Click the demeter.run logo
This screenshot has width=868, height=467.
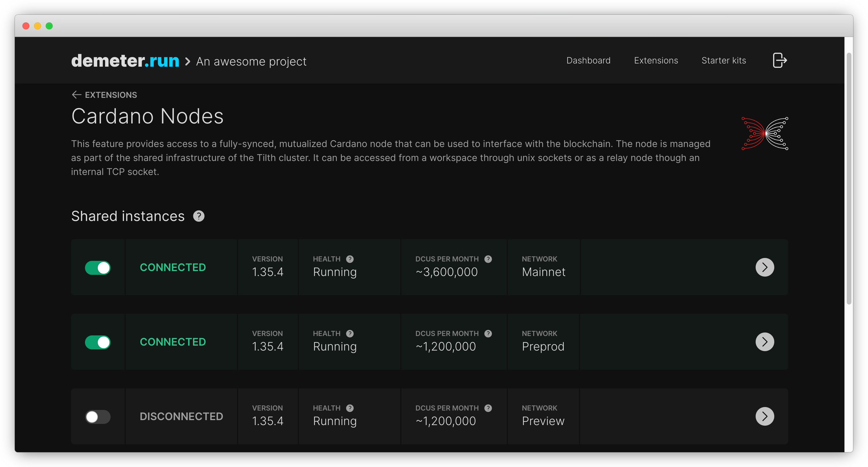(x=125, y=61)
